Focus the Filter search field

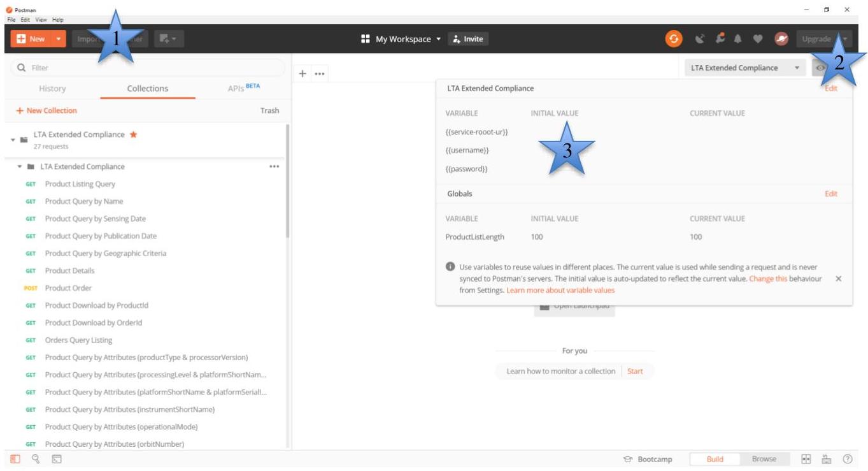pyautogui.click(x=148, y=68)
